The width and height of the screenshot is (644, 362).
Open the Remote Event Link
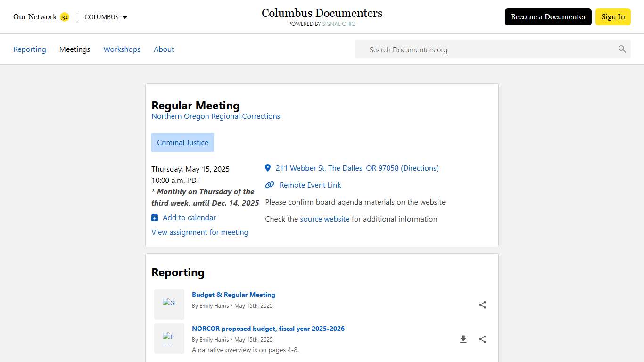point(310,185)
